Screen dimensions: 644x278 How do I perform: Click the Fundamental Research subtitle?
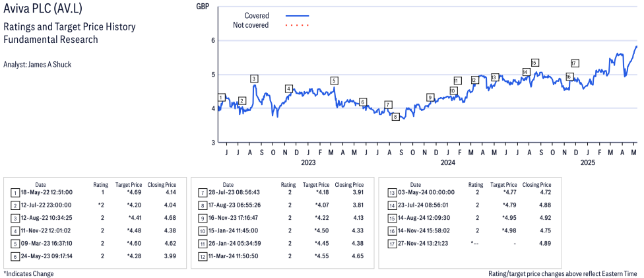point(51,40)
